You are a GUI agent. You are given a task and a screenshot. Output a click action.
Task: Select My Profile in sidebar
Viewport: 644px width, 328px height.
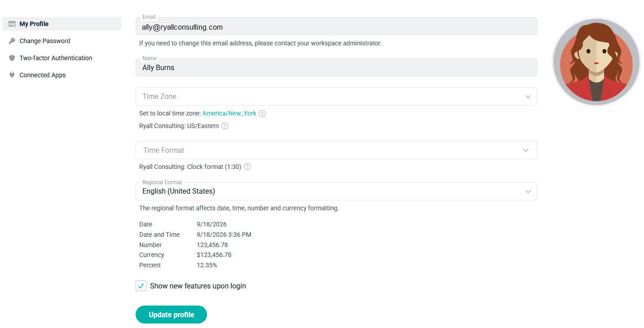(62, 24)
